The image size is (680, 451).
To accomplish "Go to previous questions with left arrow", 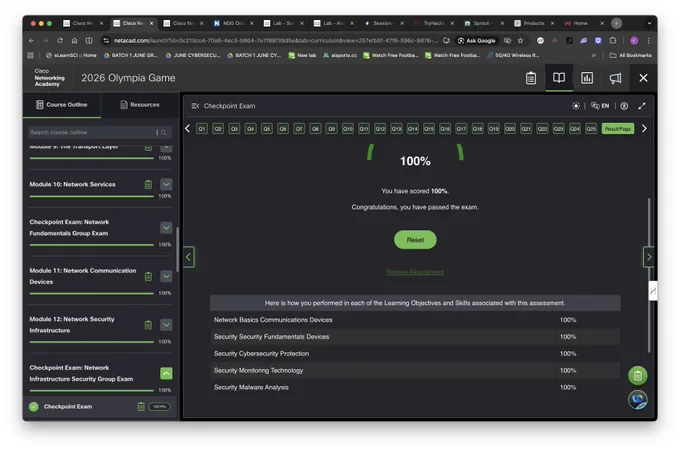I will click(x=187, y=129).
